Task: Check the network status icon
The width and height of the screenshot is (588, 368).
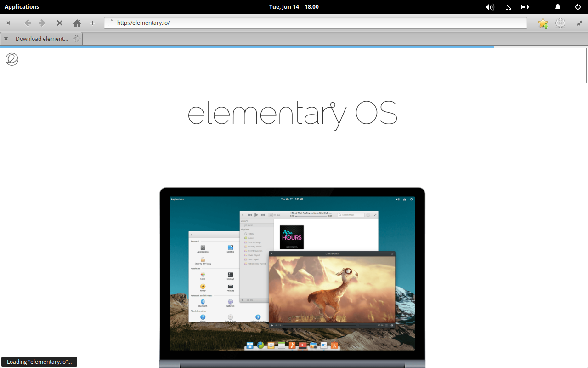Action: click(x=508, y=6)
